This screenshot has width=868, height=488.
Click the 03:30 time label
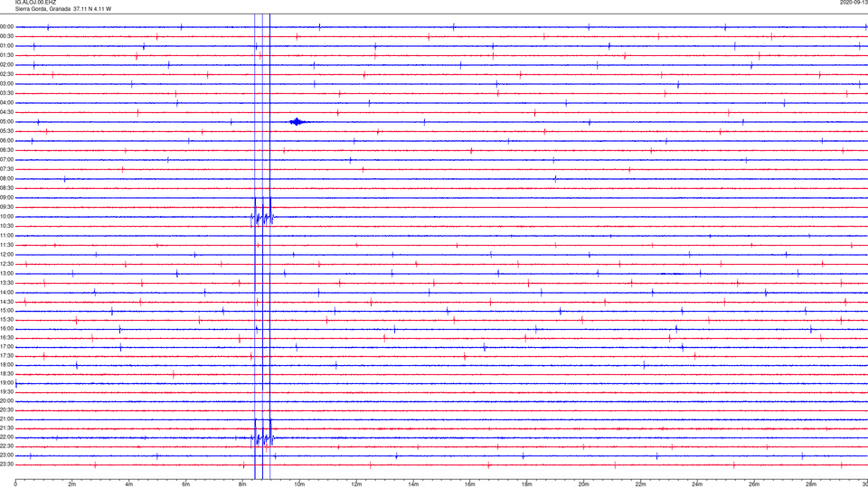coord(7,93)
